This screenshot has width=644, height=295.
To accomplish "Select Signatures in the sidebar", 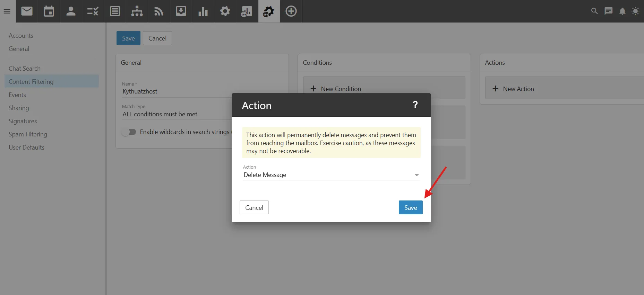I will (x=23, y=121).
